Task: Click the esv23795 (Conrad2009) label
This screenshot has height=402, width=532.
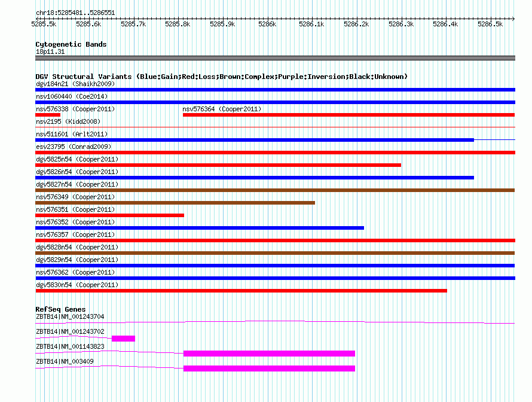Action: (x=74, y=147)
